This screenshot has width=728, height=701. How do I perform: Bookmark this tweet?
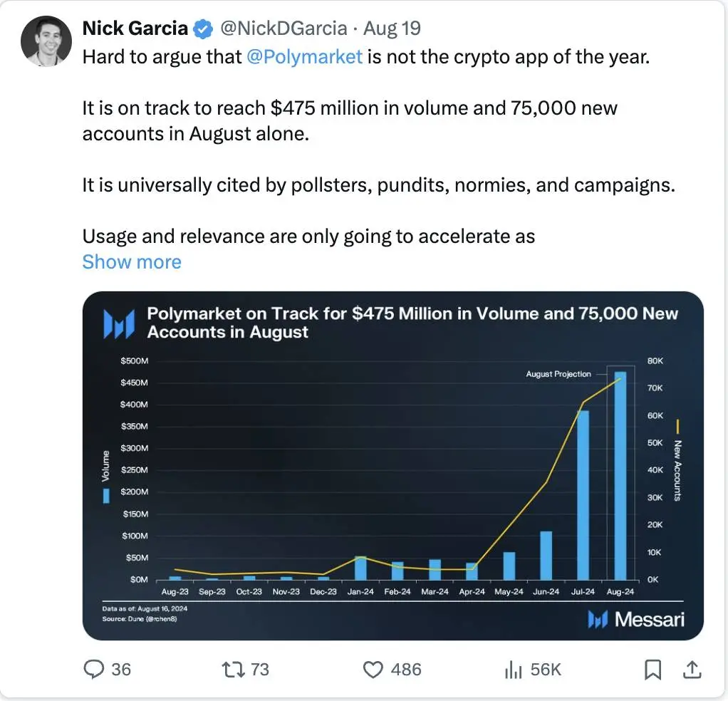[x=652, y=670]
